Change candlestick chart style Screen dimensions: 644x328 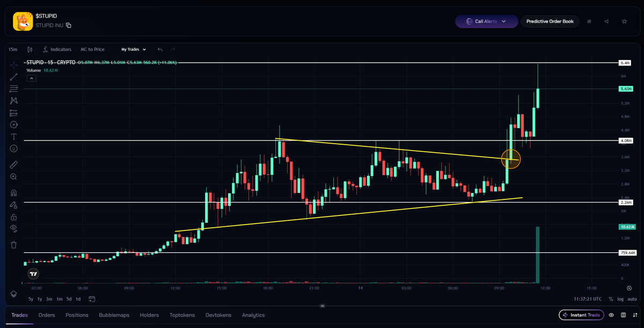tap(30, 49)
